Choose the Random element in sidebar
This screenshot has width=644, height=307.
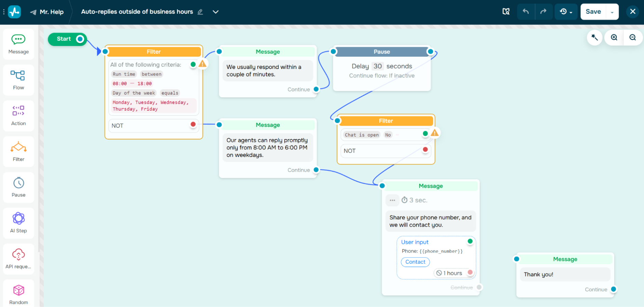coord(18,295)
